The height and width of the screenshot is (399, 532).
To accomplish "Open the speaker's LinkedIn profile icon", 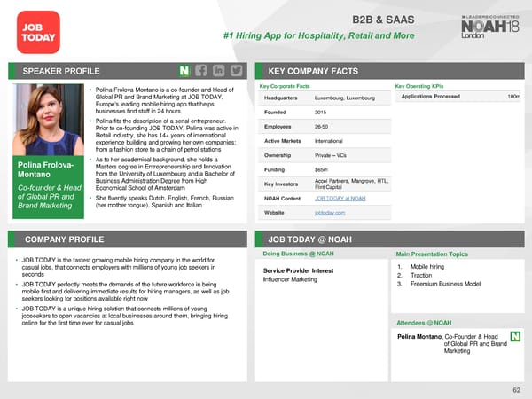I will click(x=218, y=71).
